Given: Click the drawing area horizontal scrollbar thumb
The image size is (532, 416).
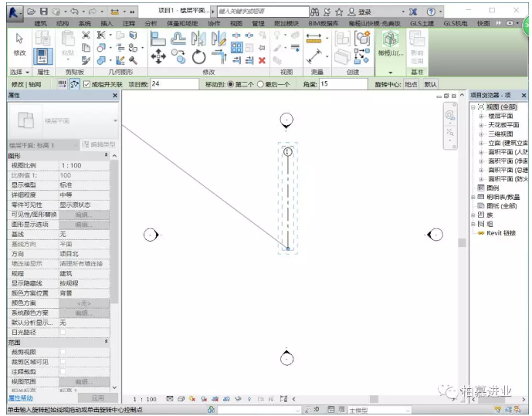Looking at the screenshot, I should coord(374,399).
